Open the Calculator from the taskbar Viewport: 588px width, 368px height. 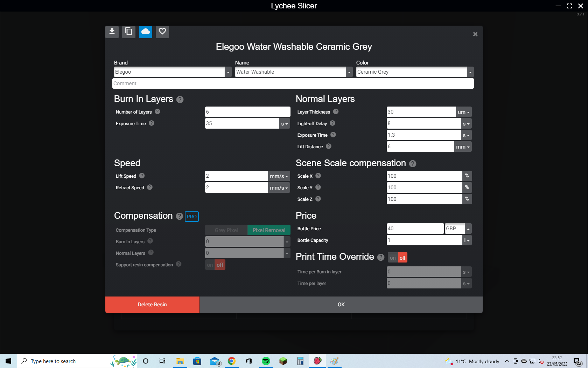300,361
